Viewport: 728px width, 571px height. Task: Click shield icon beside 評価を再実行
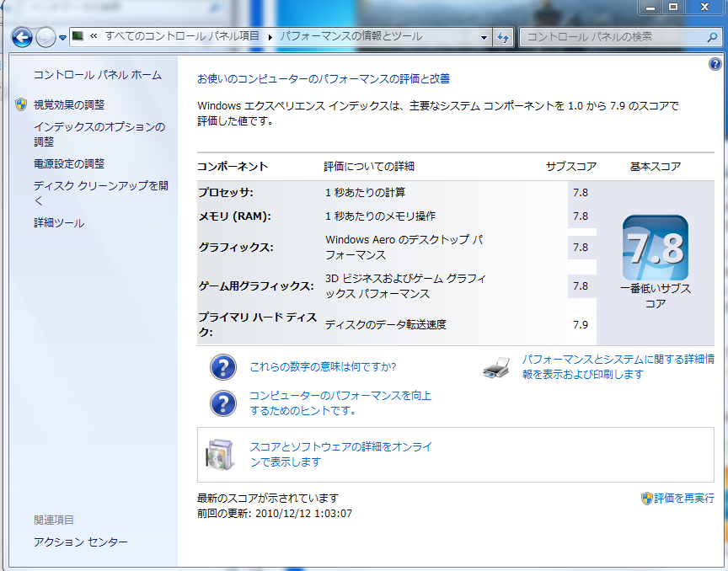[x=647, y=498]
